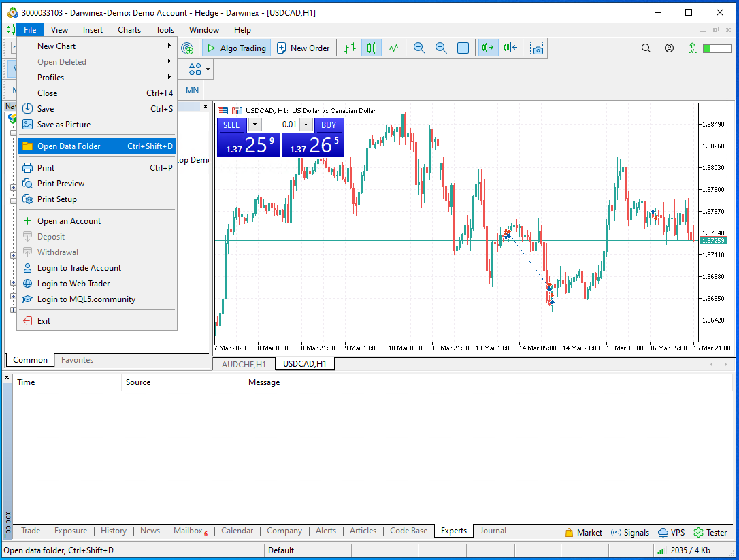Open the graphical objects shapes dropdown

(x=208, y=70)
